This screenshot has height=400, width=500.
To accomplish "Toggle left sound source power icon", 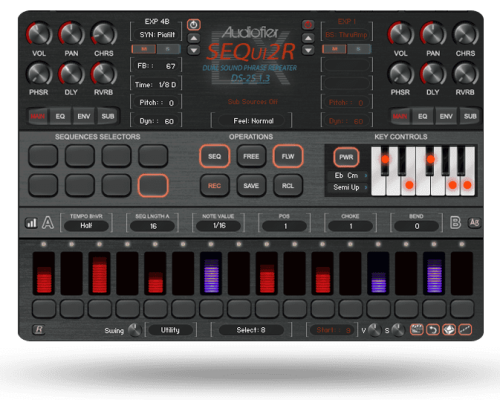I will coord(194,25).
